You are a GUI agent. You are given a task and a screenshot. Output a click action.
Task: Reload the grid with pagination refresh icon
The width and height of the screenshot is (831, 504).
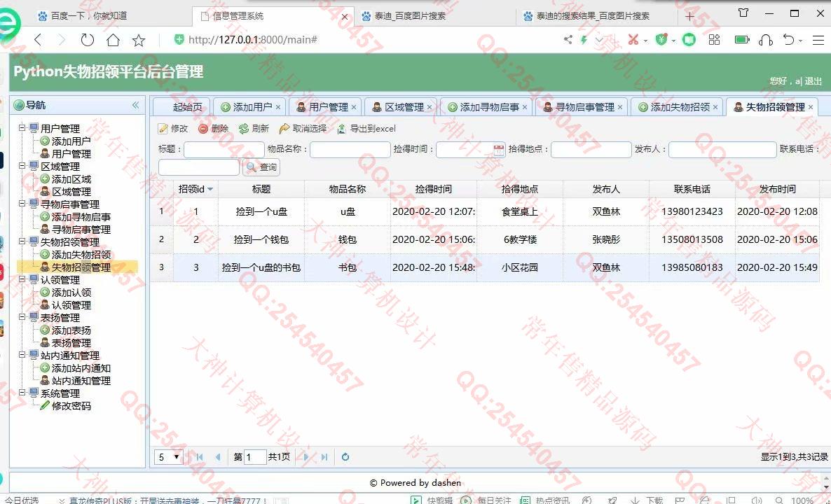point(345,457)
